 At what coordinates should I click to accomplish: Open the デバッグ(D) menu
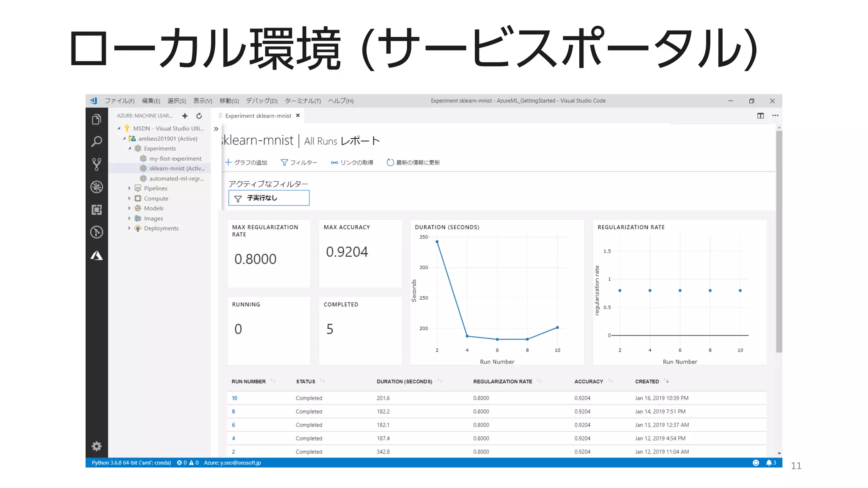262,101
